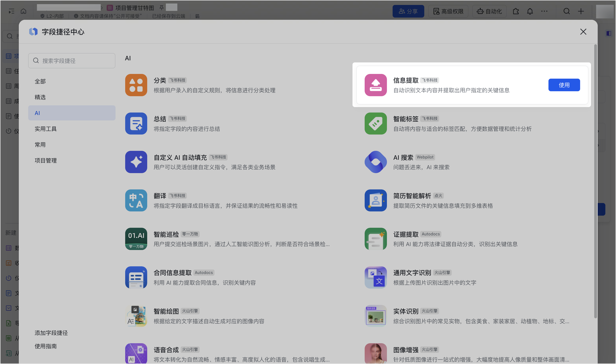616x364 pixels.
Task: Click the 翻译 translation icon
Action: click(x=136, y=201)
